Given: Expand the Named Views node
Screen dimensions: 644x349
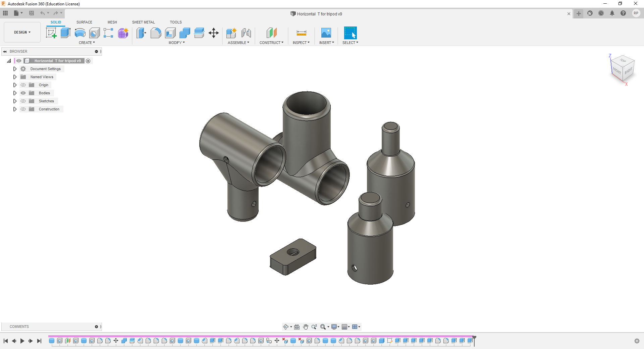Looking at the screenshot, I should click(x=15, y=77).
